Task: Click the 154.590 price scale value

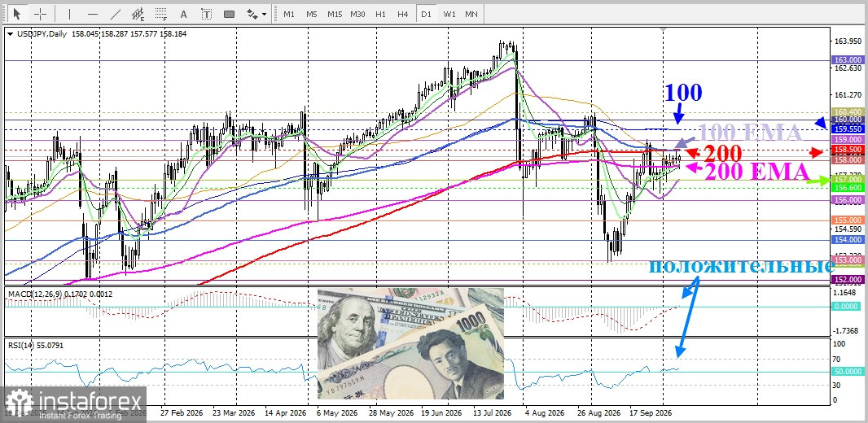Action: click(848, 229)
